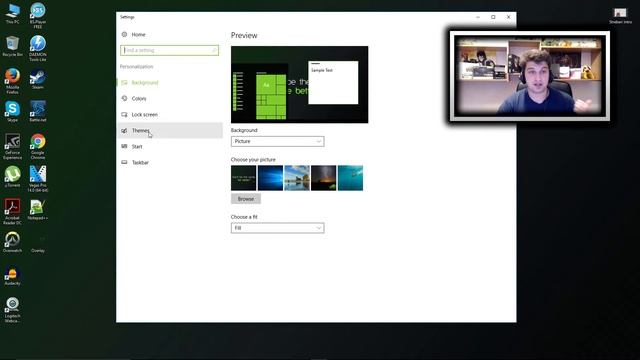Choose the night sky tent wallpaper
The width and height of the screenshot is (640, 360).
324,178
